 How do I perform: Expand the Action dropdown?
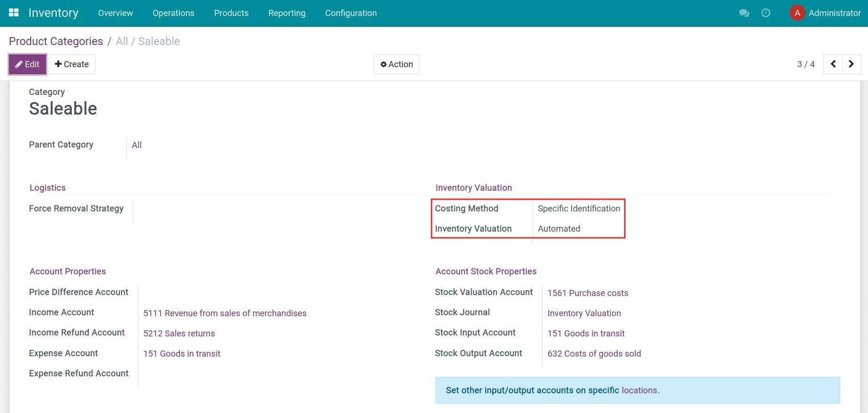(x=396, y=64)
